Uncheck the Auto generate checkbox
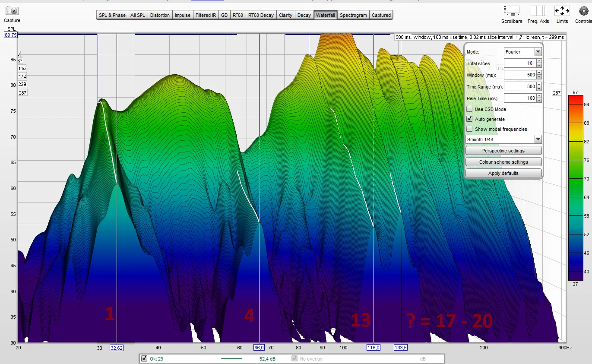The height and width of the screenshot is (364, 592). tap(469, 119)
